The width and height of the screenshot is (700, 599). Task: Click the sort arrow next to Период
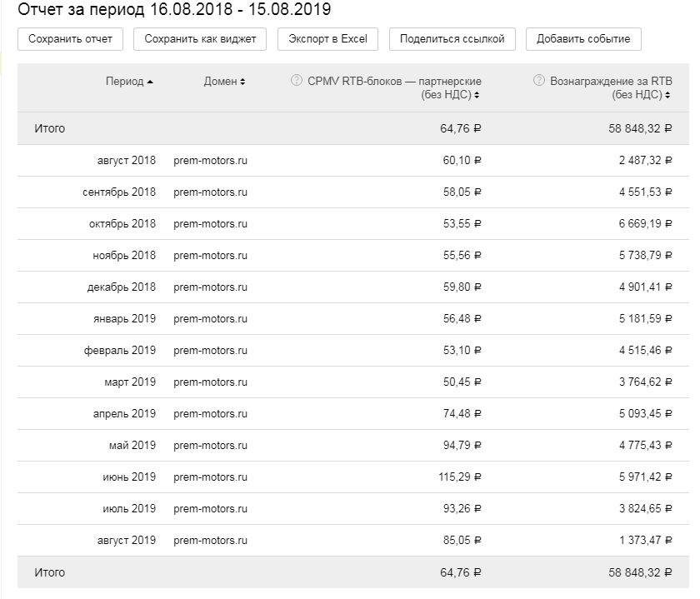[x=150, y=82]
